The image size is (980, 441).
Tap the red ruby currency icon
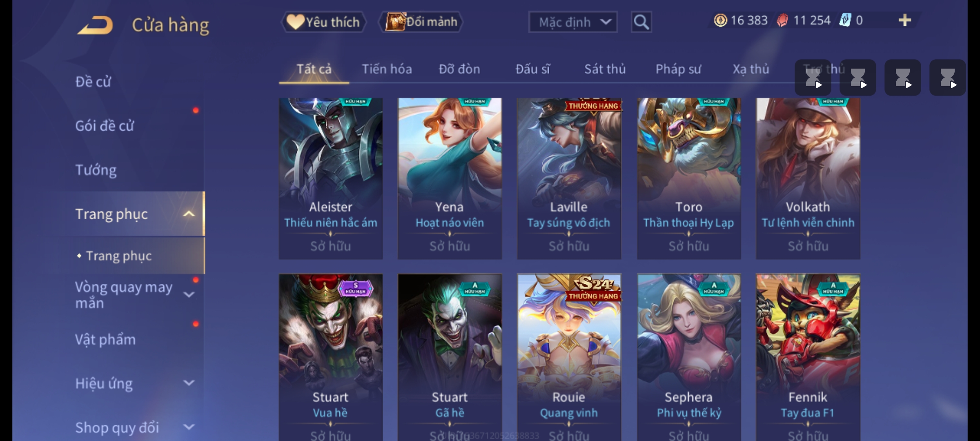tap(782, 20)
